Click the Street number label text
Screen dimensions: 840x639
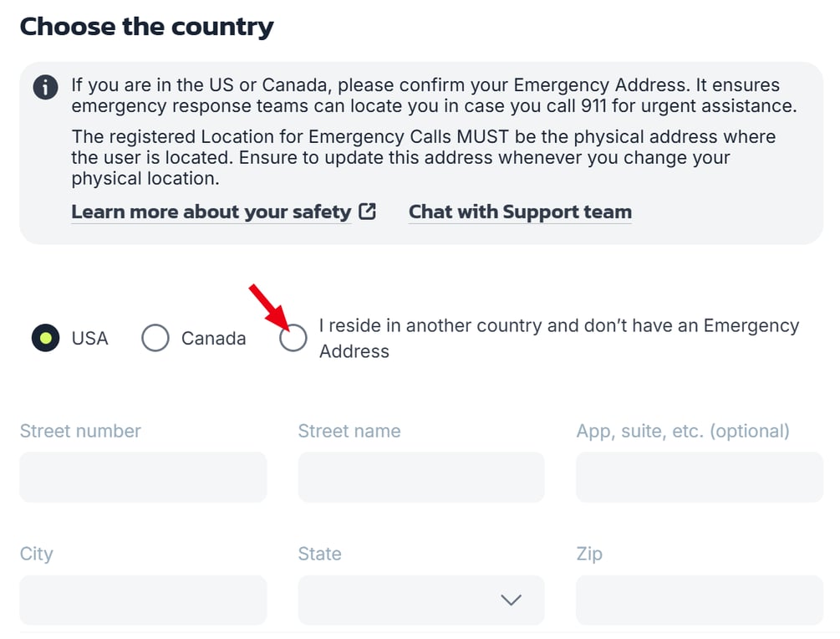point(79,431)
